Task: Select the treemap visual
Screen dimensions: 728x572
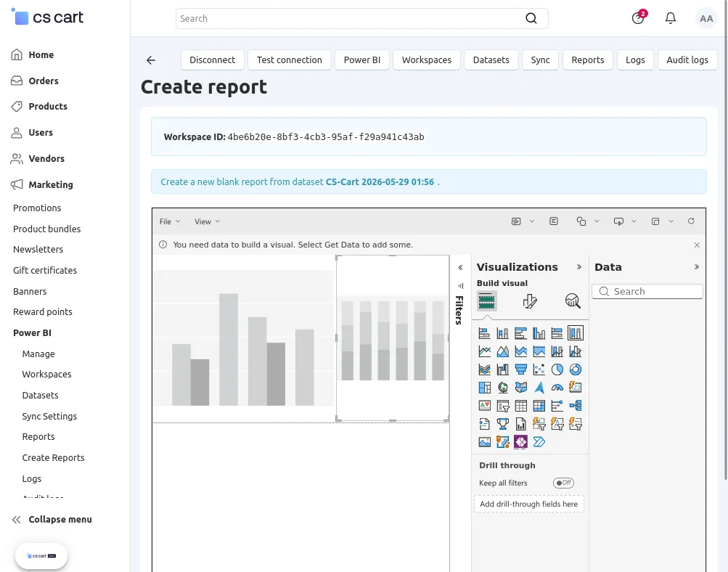Action: [484, 387]
